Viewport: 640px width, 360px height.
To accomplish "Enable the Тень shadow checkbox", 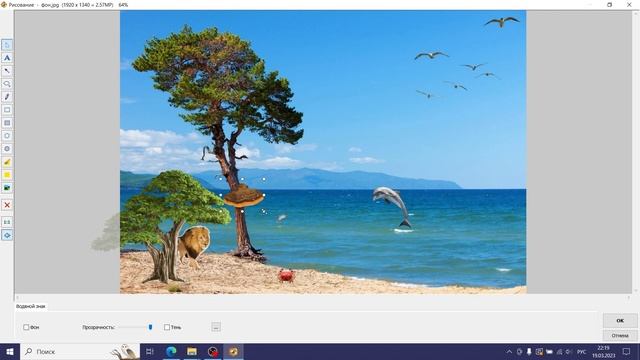I will (167, 327).
